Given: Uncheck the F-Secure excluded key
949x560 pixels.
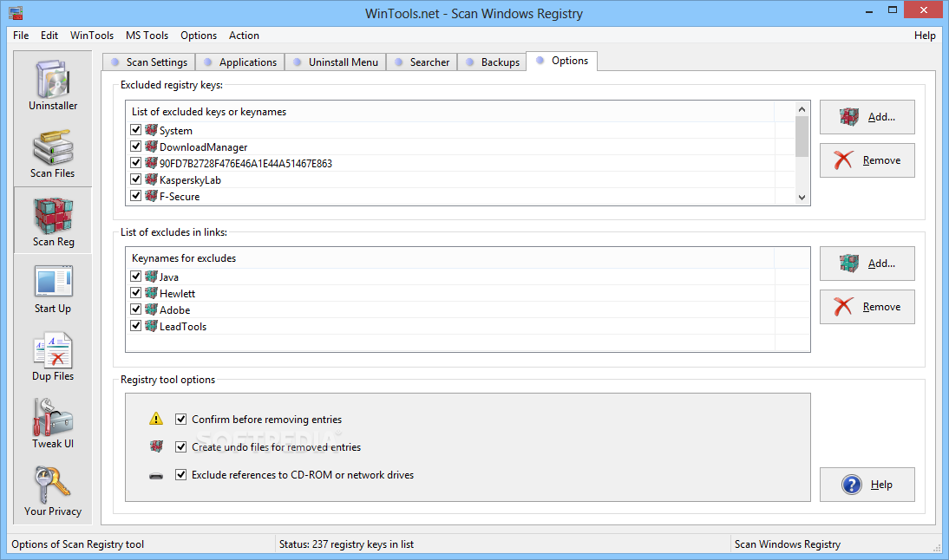Looking at the screenshot, I should [x=135, y=196].
